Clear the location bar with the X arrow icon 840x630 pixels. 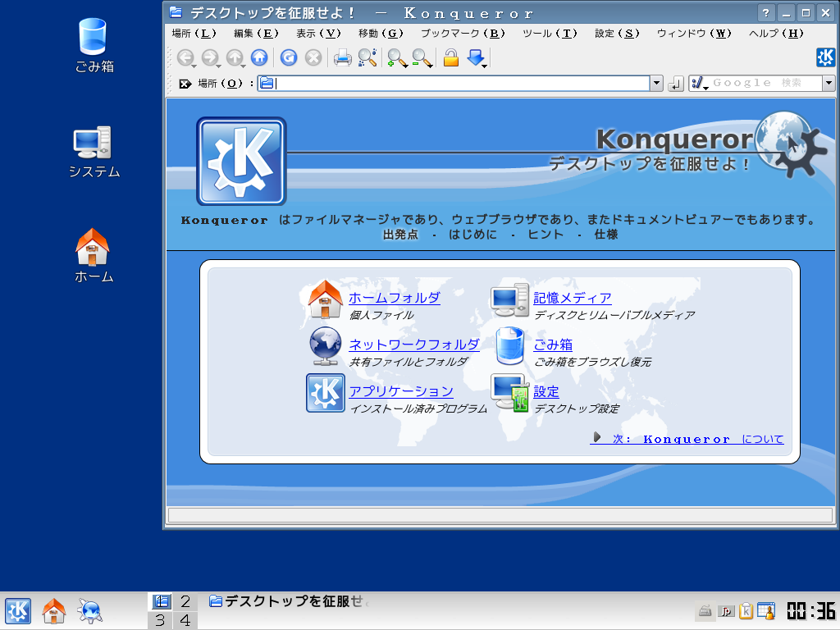point(185,84)
